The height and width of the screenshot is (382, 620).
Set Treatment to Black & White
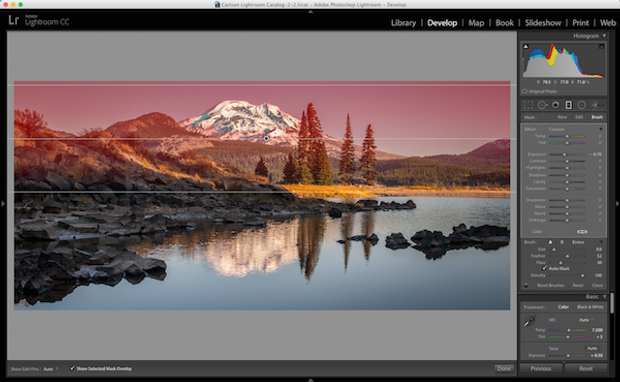(590, 307)
